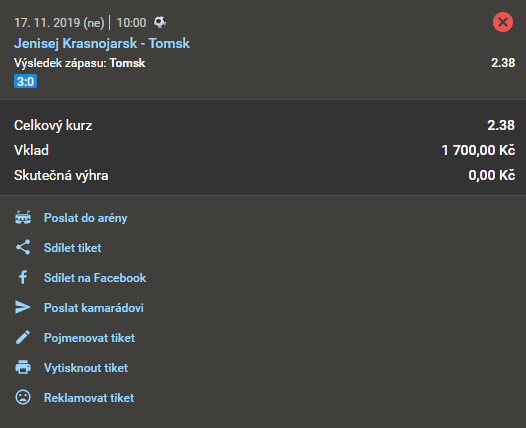The image size is (526, 428).
Task: Choose 'Vytisknout tiket' option
Action: pos(86,368)
